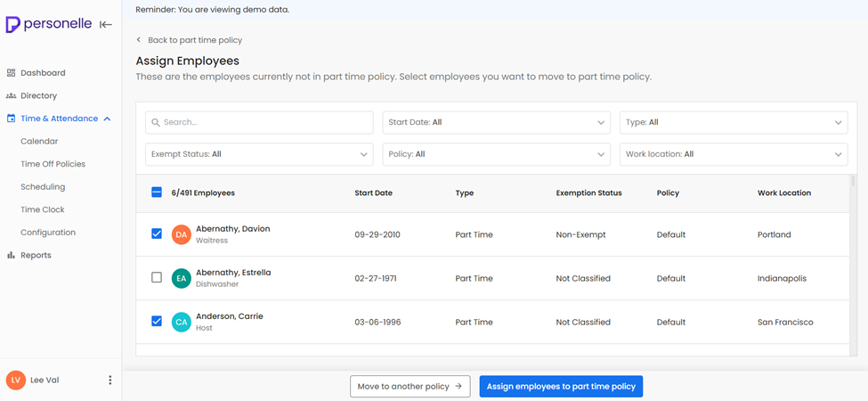Viewport: 868px width, 401px height.
Task: Toggle the select-all employees header checkbox
Action: 157,192
